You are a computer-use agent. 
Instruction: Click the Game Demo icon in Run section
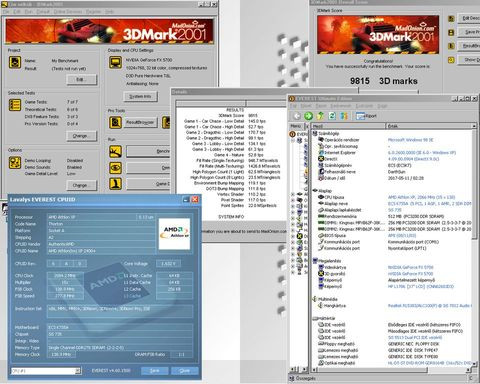click(x=115, y=184)
